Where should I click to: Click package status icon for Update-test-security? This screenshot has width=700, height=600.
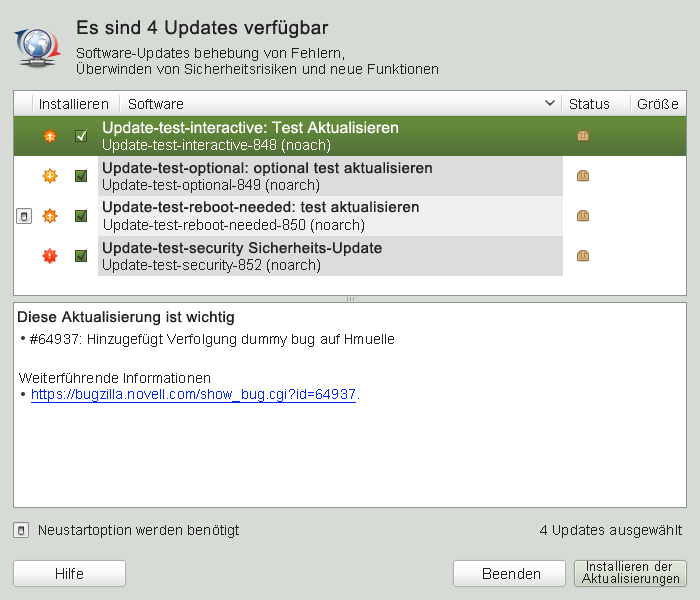[583, 256]
